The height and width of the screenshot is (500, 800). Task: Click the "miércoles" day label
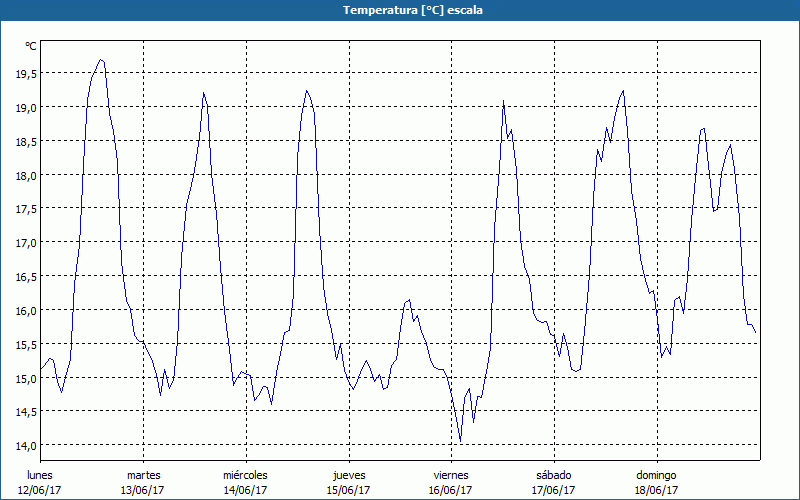coord(245,475)
